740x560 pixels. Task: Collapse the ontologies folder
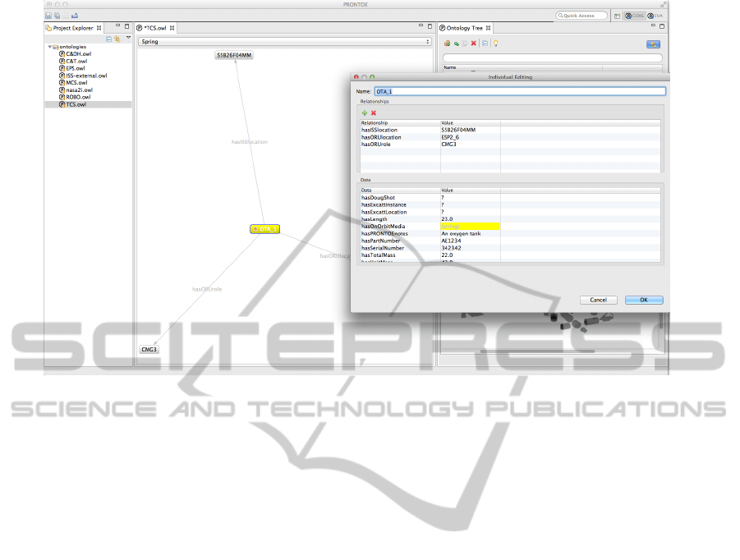[x=50, y=47]
